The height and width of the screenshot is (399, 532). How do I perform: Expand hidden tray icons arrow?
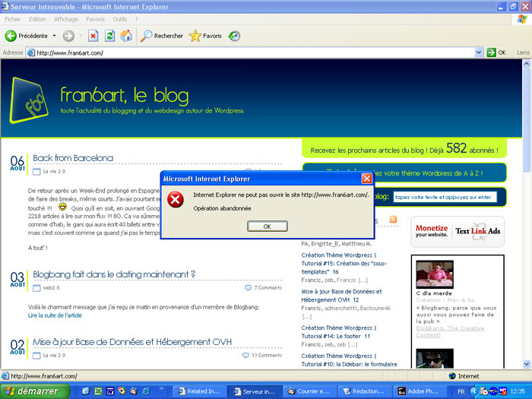pyautogui.click(x=474, y=391)
